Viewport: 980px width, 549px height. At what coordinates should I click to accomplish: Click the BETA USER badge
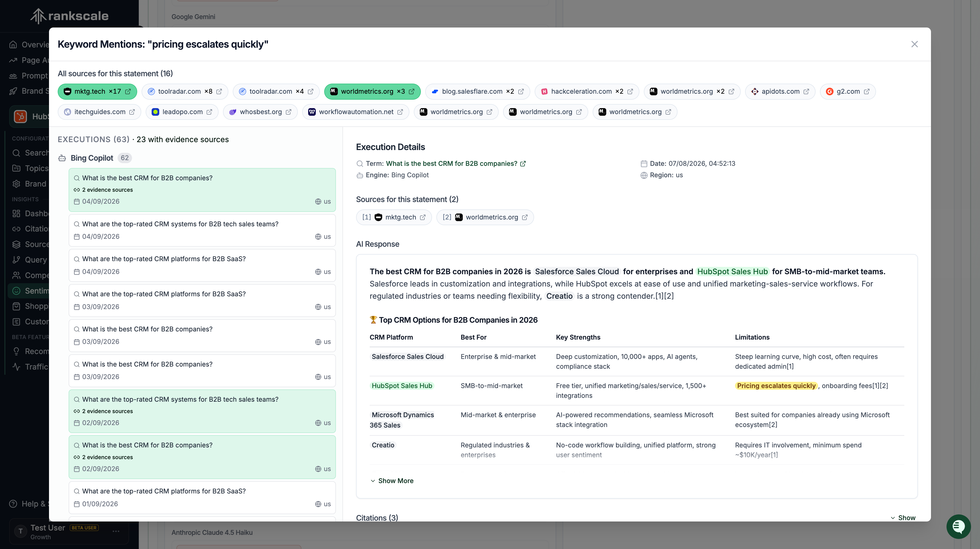[x=84, y=528]
